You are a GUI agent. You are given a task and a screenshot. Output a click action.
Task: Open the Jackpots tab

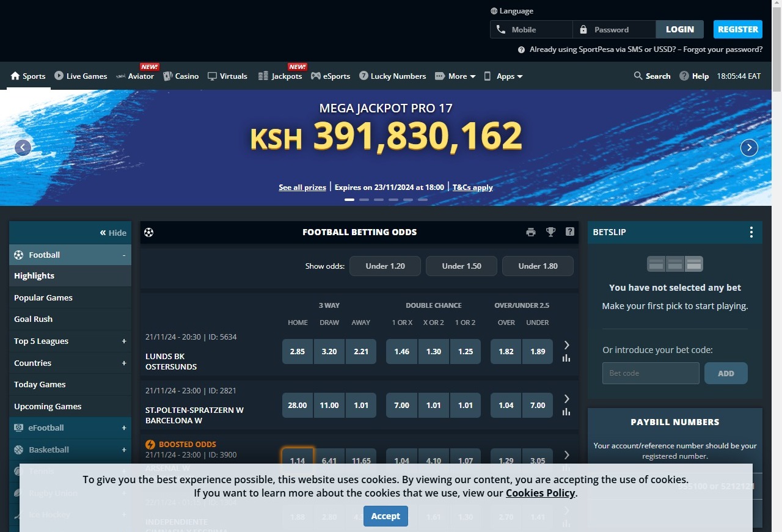(x=280, y=76)
